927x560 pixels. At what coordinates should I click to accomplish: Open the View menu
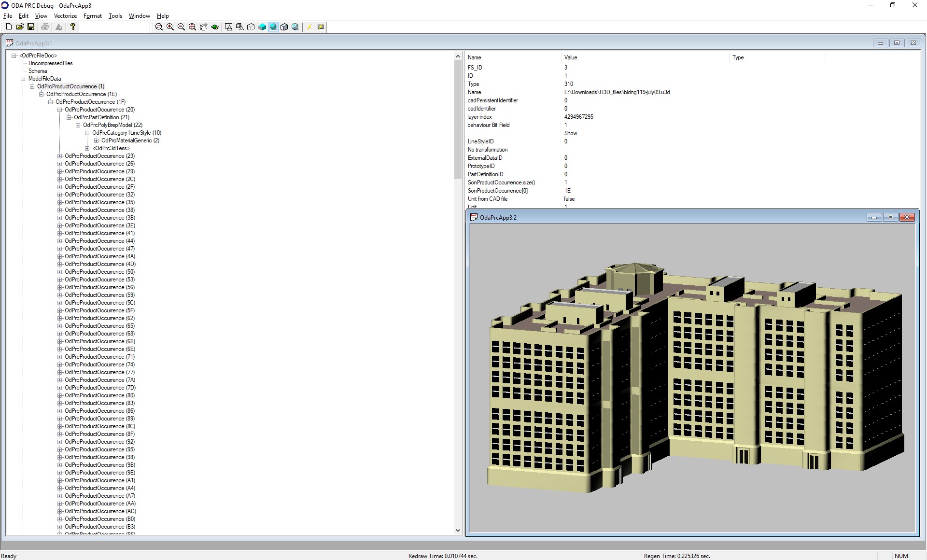click(41, 16)
